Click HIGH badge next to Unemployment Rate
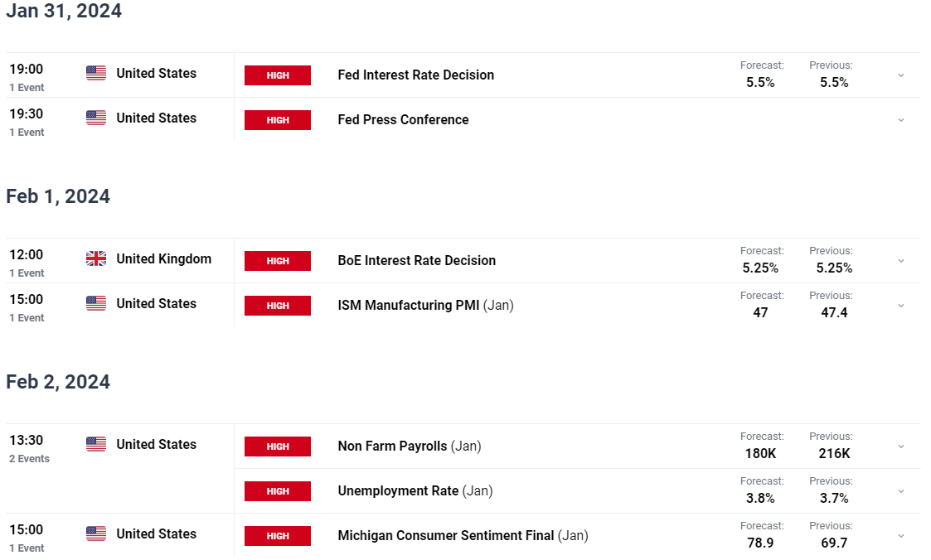 tap(277, 491)
